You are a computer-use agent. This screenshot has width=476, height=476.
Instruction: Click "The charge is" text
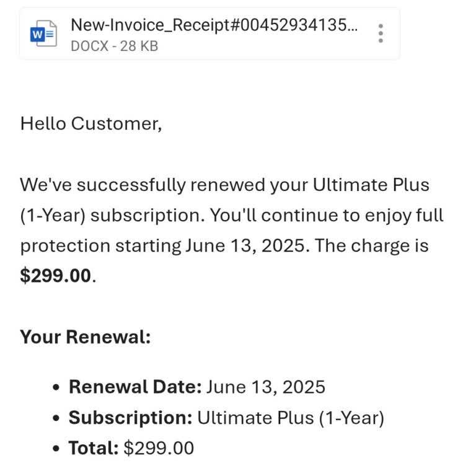(371, 245)
